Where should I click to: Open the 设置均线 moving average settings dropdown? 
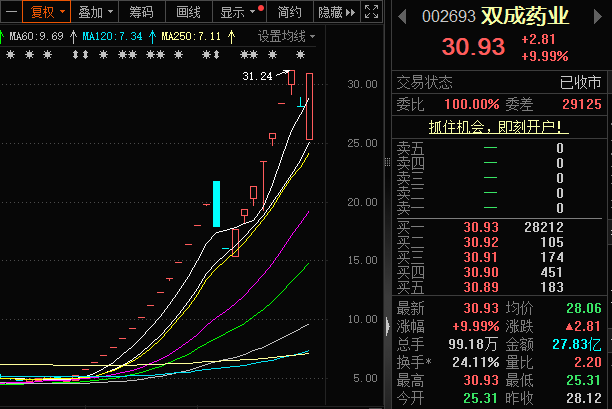pos(287,35)
